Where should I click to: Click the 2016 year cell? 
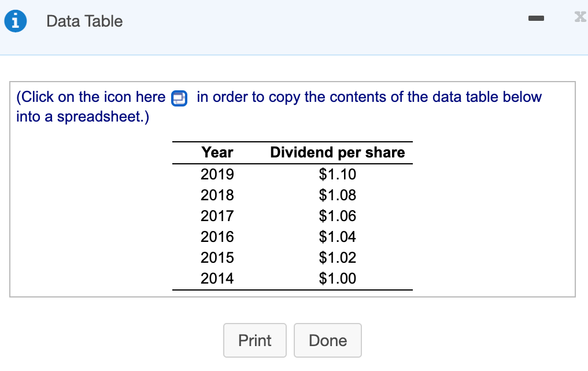[x=217, y=237]
